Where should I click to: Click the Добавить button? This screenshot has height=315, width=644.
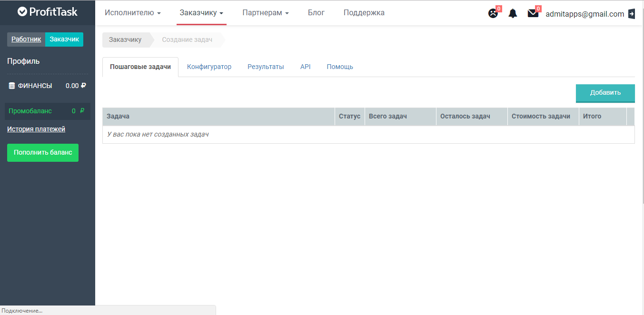605,93
